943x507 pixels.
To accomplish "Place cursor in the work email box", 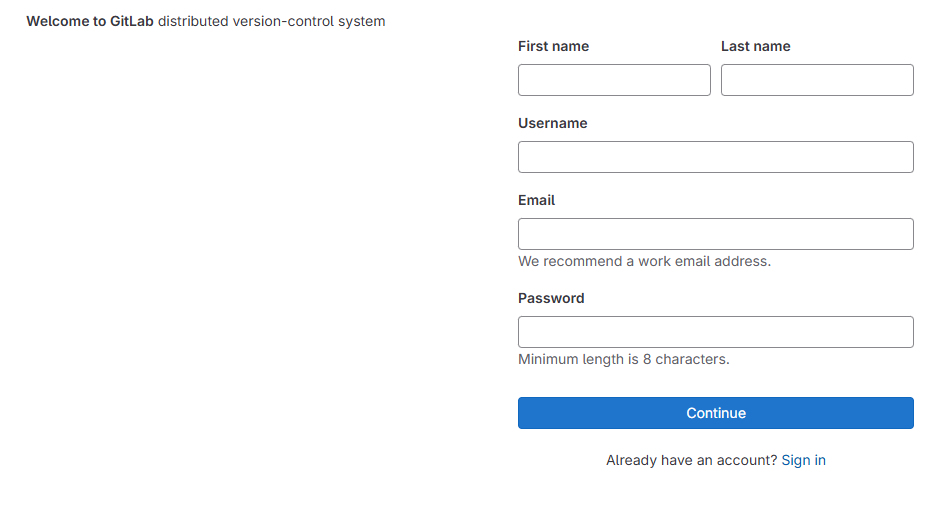I will coord(715,234).
